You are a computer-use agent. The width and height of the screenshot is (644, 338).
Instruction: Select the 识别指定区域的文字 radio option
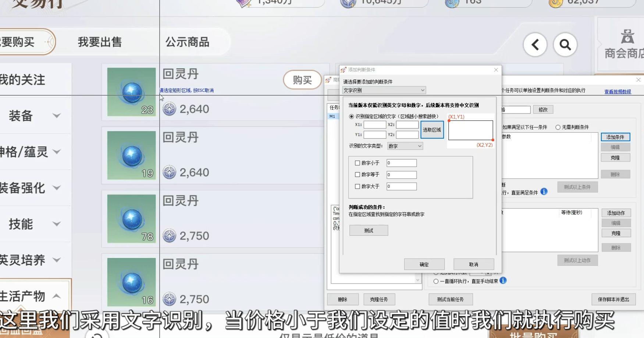pos(352,117)
